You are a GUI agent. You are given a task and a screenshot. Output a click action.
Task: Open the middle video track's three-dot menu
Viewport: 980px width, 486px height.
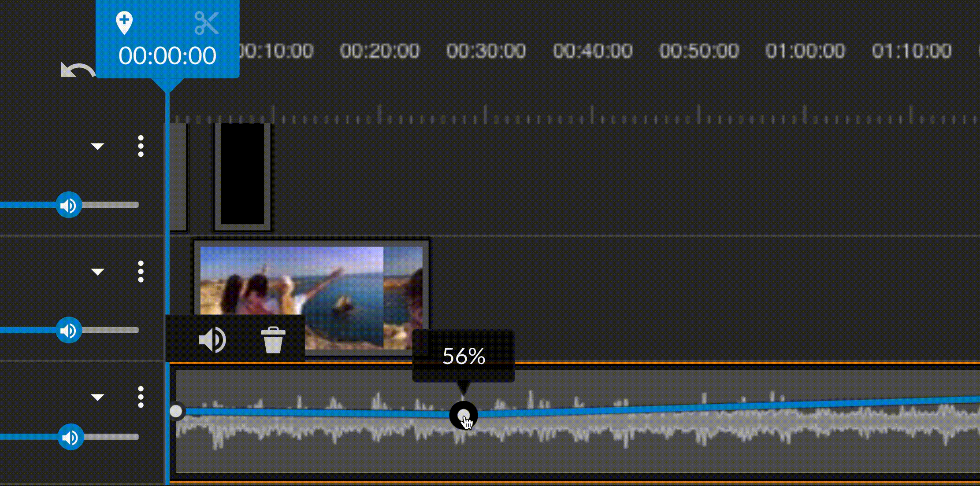click(141, 272)
